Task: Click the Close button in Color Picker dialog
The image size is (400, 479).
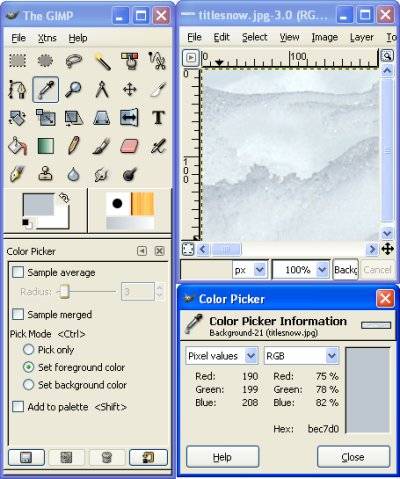Action: (353, 457)
